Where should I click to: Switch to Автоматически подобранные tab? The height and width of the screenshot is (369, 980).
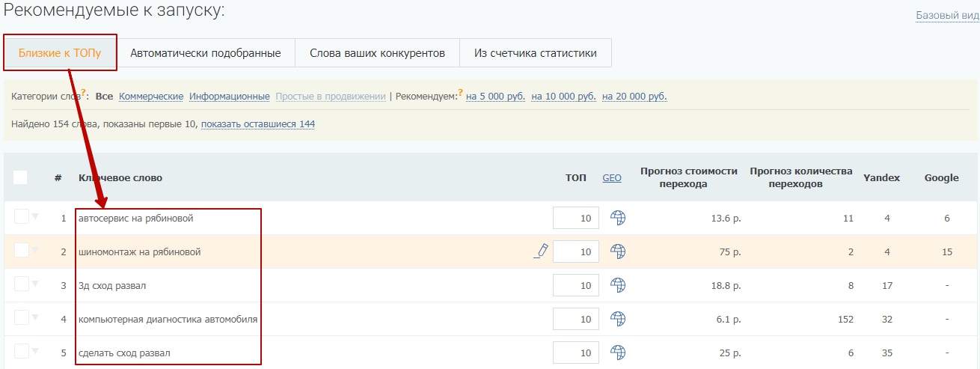pyautogui.click(x=206, y=53)
